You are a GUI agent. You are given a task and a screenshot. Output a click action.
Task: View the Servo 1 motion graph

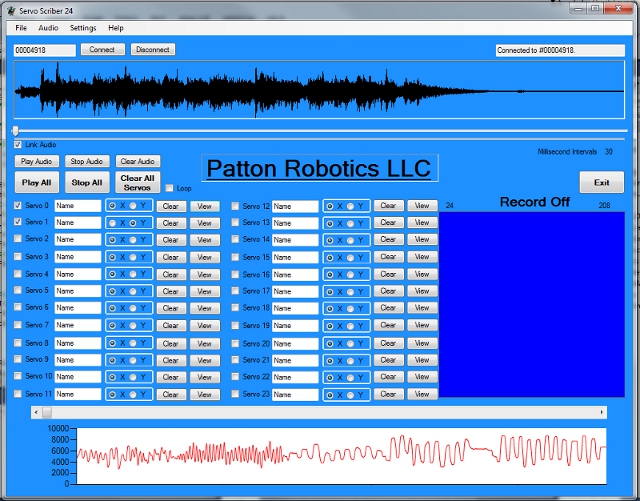pos(205,223)
